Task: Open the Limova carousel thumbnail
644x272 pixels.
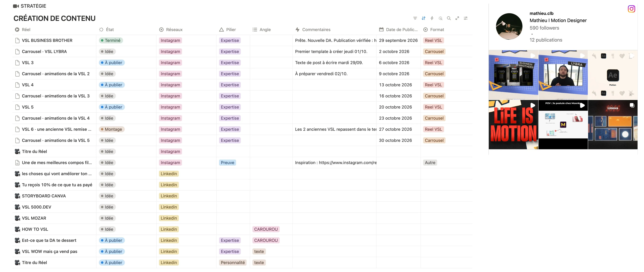Action: (613, 125)
